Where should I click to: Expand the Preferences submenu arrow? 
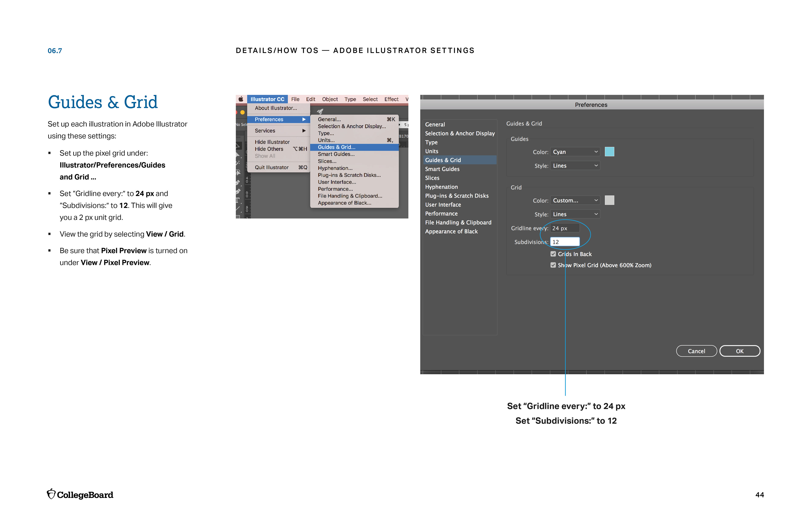coord(304,119)
